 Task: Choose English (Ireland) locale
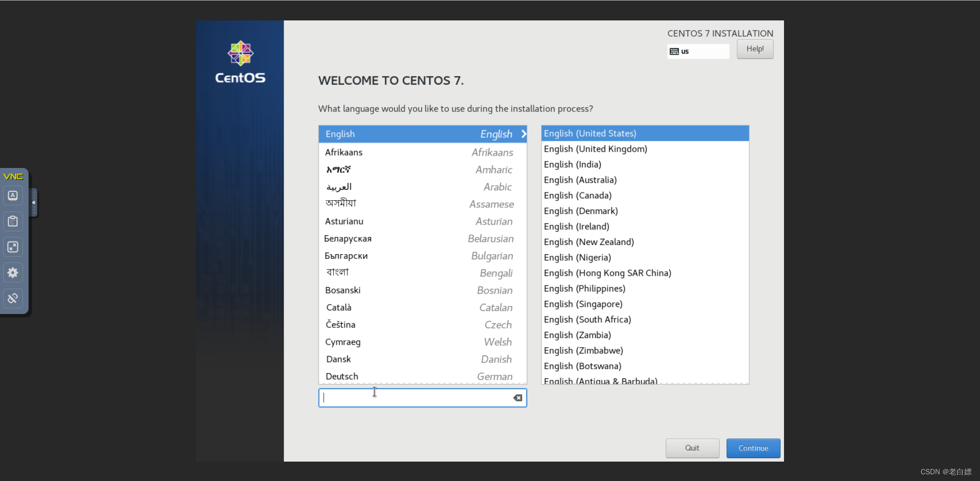[645, 226]
